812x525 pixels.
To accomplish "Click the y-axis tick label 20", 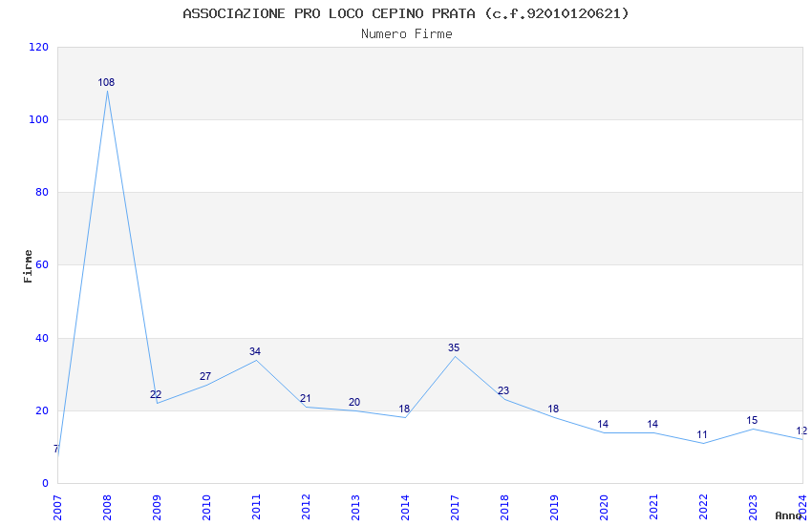I will 42,410.
